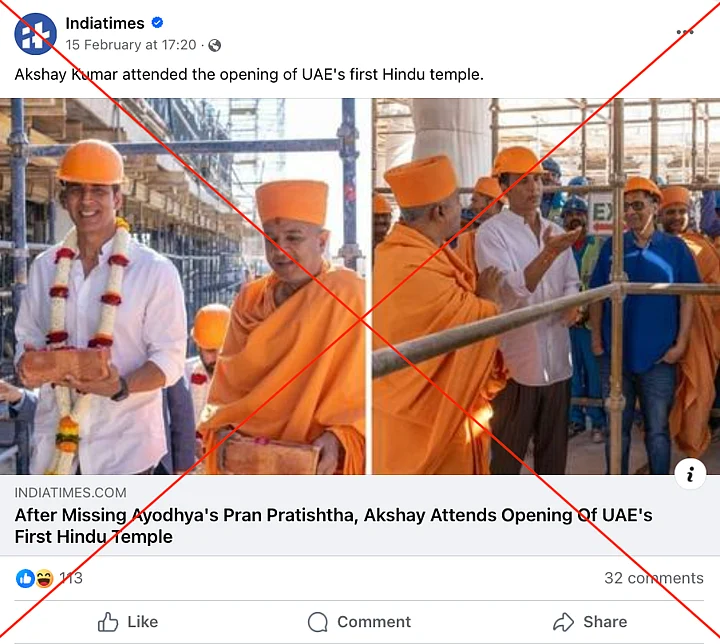Click the blue like reaction icon

pyautogui.click(x=25, y=578)
